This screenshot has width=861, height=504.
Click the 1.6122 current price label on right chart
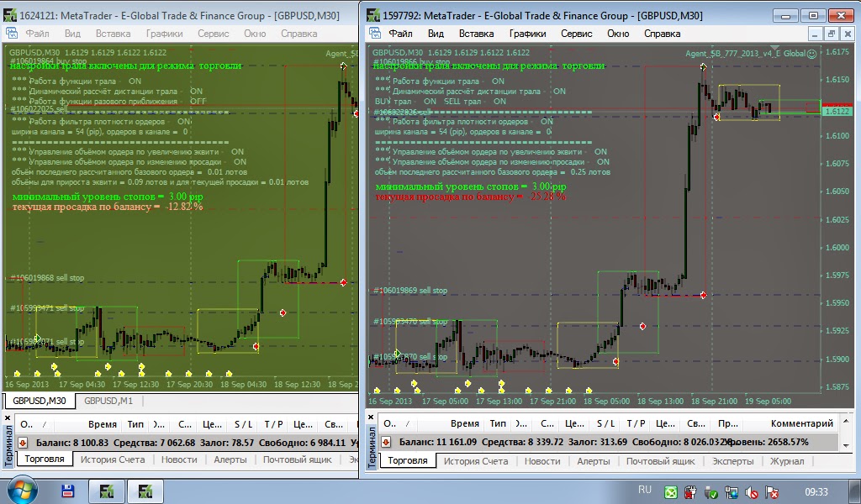pyautogui.click(x=837, y=112)
